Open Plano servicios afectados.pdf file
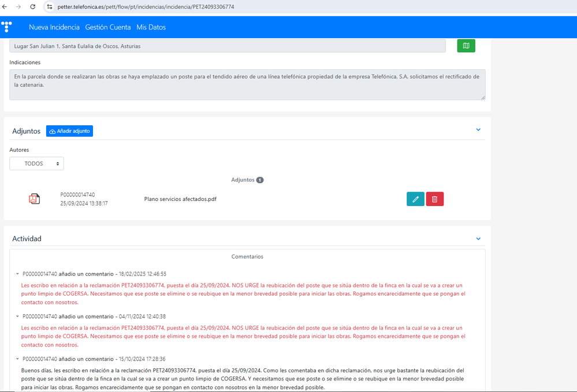Screen dimensions: 577x392 pyautogui.click(x=180, y=199)
